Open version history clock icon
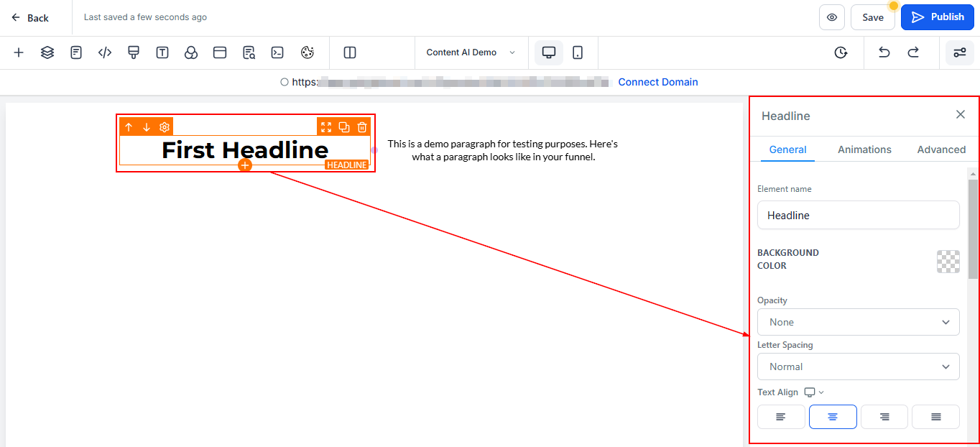 841,52
